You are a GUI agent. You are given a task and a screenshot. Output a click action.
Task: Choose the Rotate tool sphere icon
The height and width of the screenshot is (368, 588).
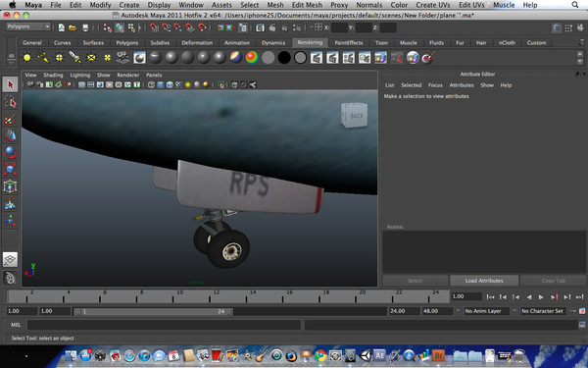(10, 152)
